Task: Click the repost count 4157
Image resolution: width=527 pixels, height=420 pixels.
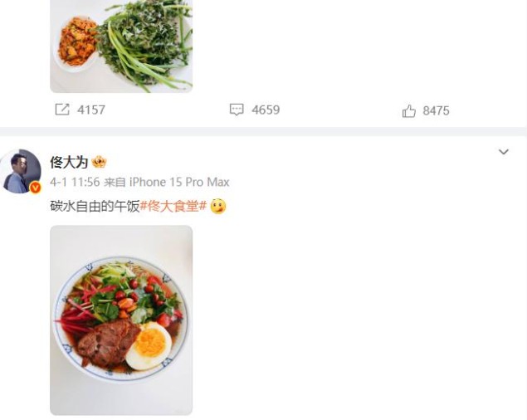Action: click(x=91, y=110)
